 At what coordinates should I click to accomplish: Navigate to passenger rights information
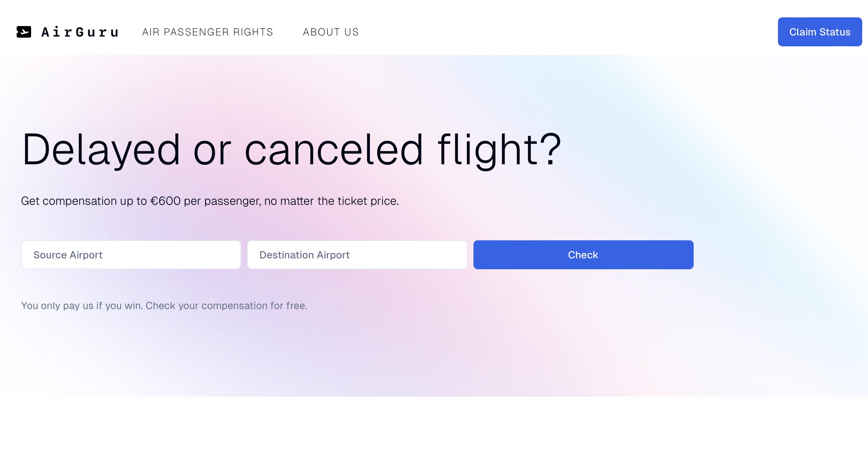[x=208, y=32]
